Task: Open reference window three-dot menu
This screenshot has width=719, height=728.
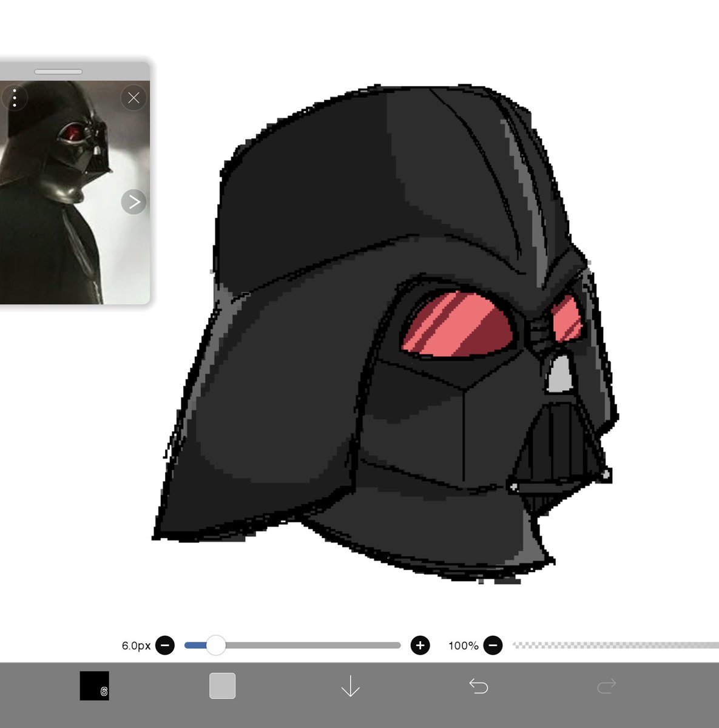Action: pyautogui.click(x=15, y=98)
